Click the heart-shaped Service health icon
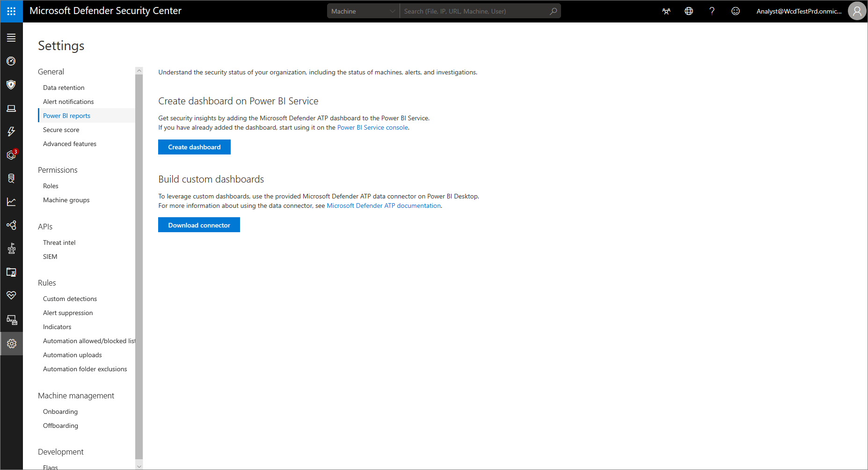The width and height of the screenshot is (868, 470). tap(11, 295)
